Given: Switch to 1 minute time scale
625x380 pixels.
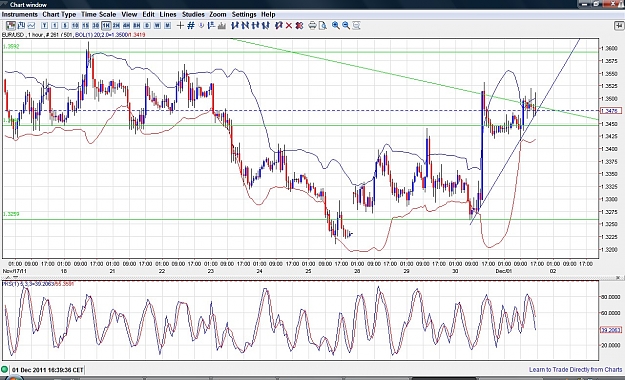Looking at the screenshot, I should (55, 26).
